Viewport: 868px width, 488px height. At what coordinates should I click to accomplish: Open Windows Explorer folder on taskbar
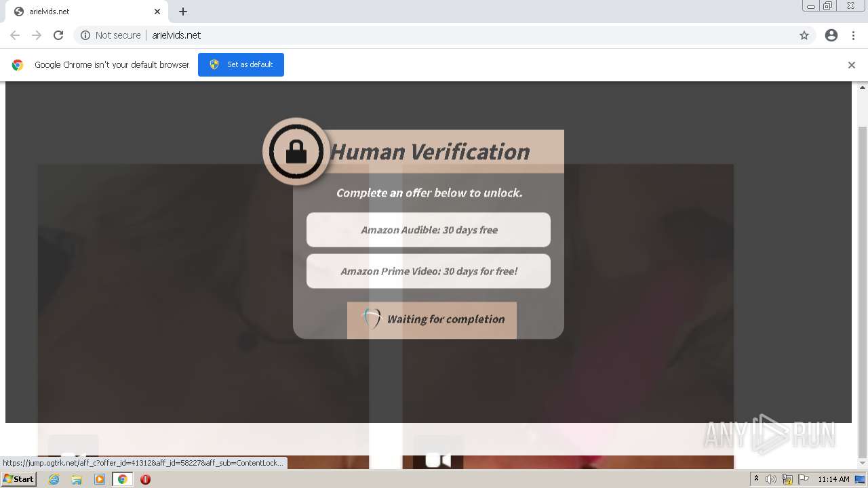coord(77,479)
